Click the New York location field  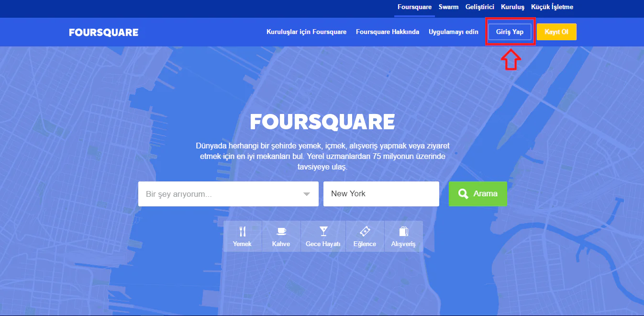(x=381, y=194)
